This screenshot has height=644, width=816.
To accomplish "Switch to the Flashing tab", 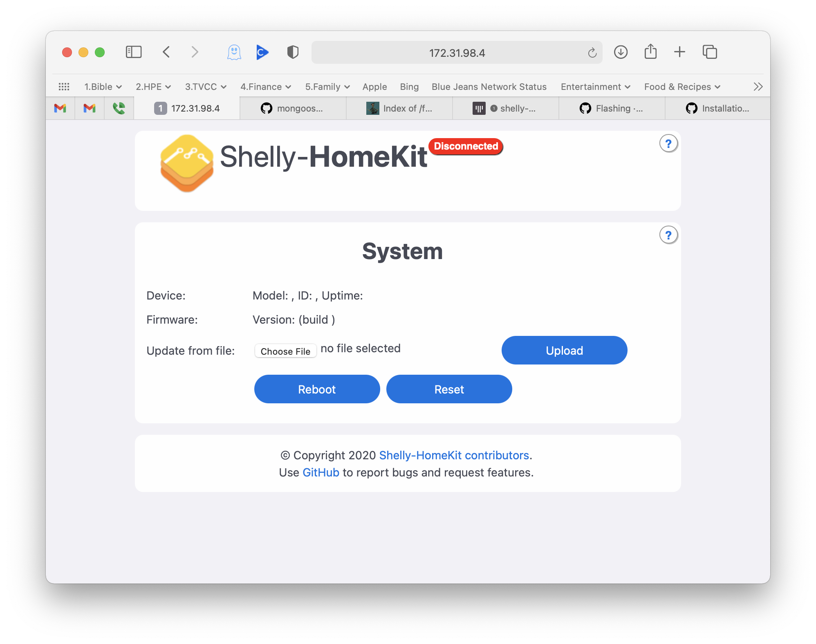I will (x=612, y=108).
